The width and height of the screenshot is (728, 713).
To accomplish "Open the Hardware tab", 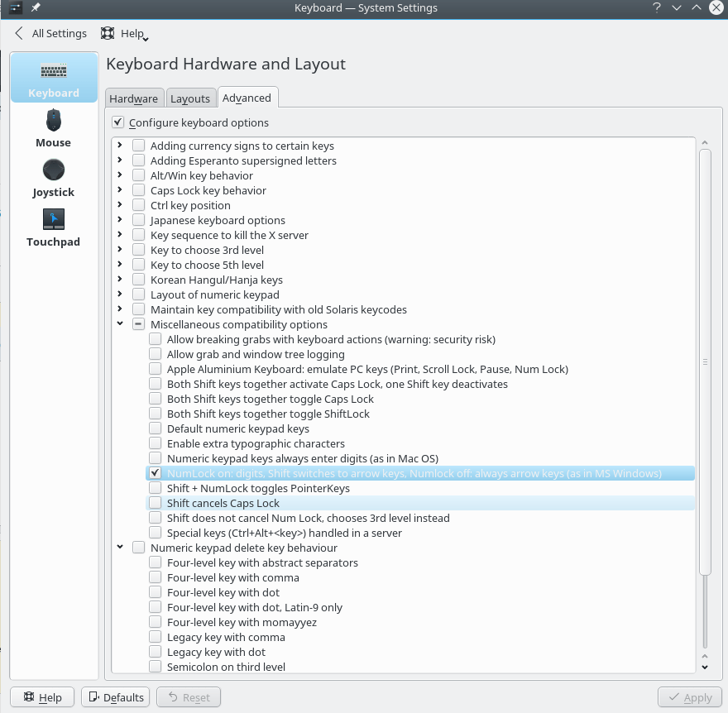I will pyautogui.click(x=134, y=98).
